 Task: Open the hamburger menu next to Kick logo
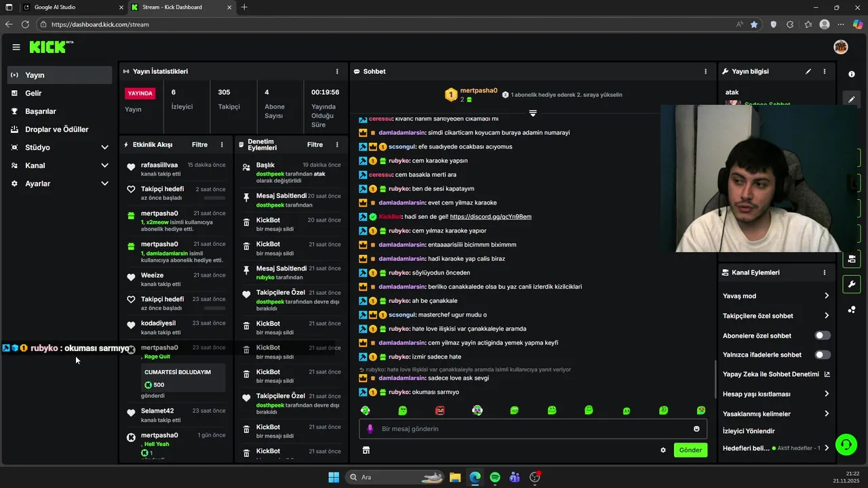16,47
